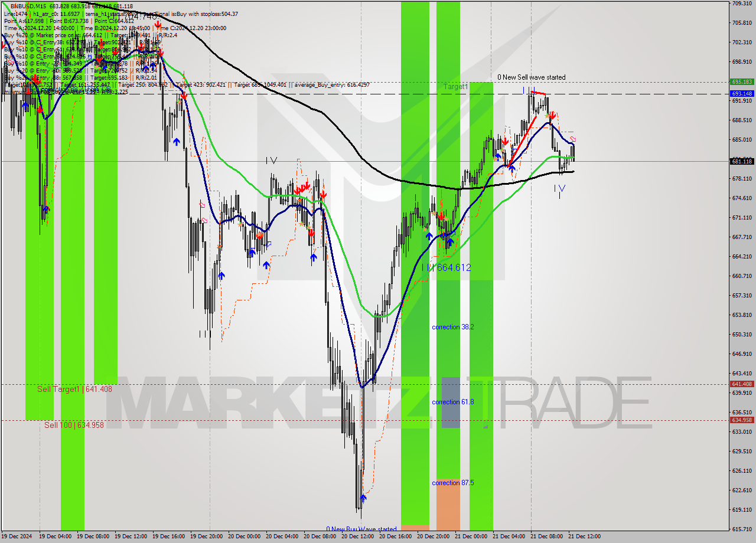Click the 'correction 61.8' label

pyautogui.click(x=452, y=402)
